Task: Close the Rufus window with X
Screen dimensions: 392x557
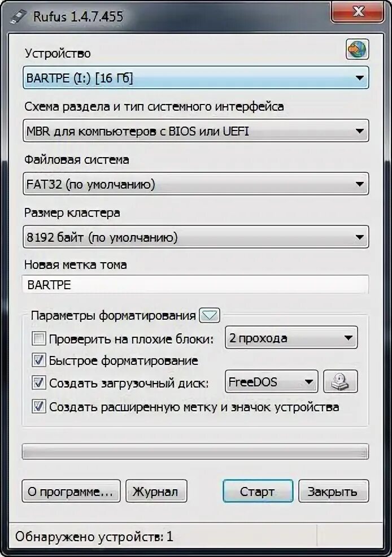Action: 357,13
